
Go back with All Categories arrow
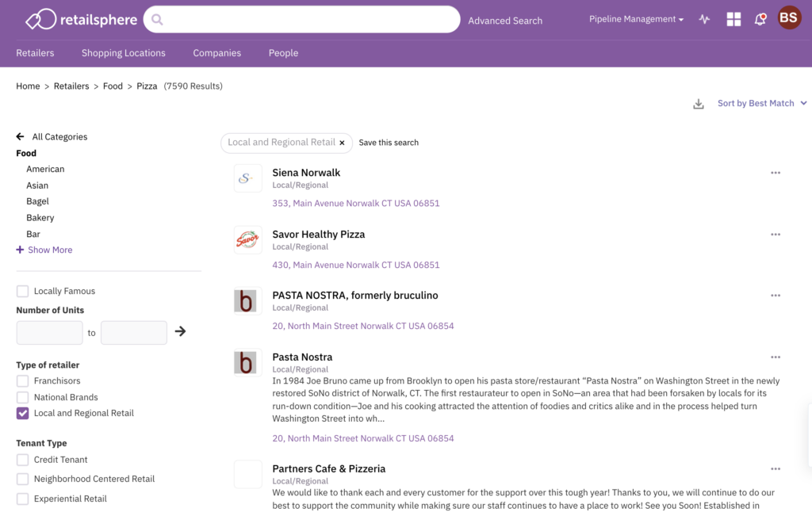20,136
